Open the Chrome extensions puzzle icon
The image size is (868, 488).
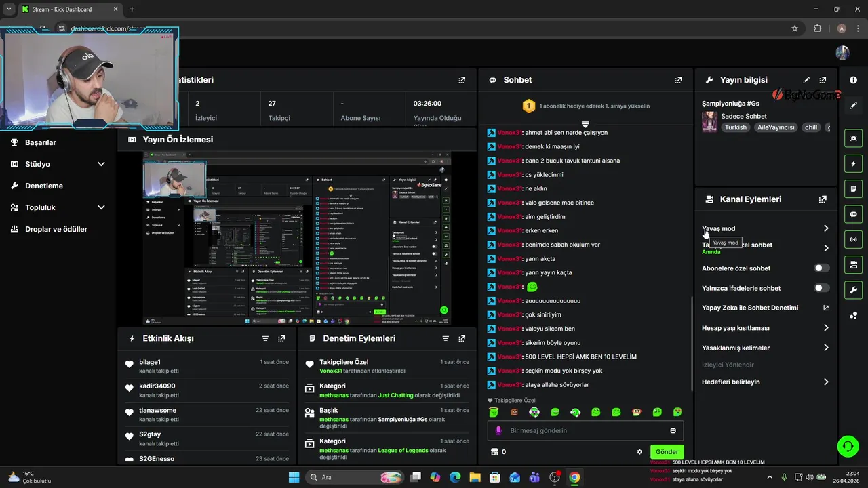click(817, 28)
